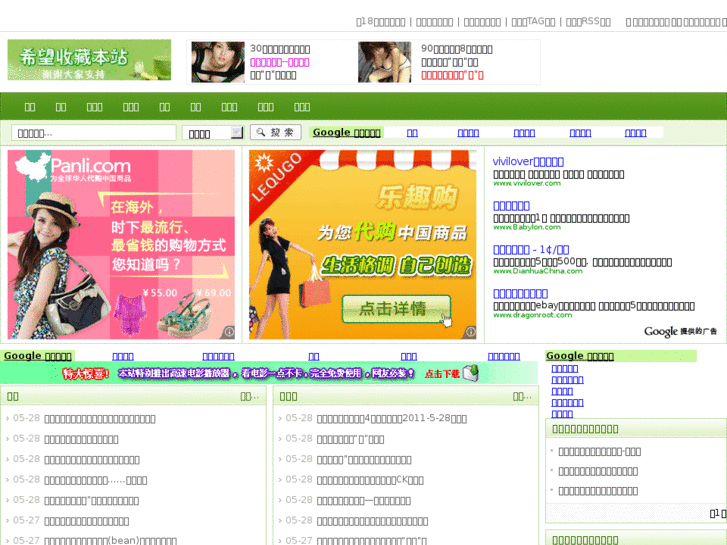Open the www.Babylon.com URL link

(x=527, y=227)
